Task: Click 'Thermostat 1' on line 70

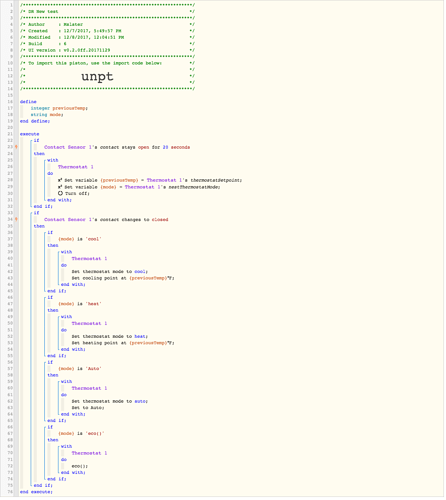Action: point(89,454)
